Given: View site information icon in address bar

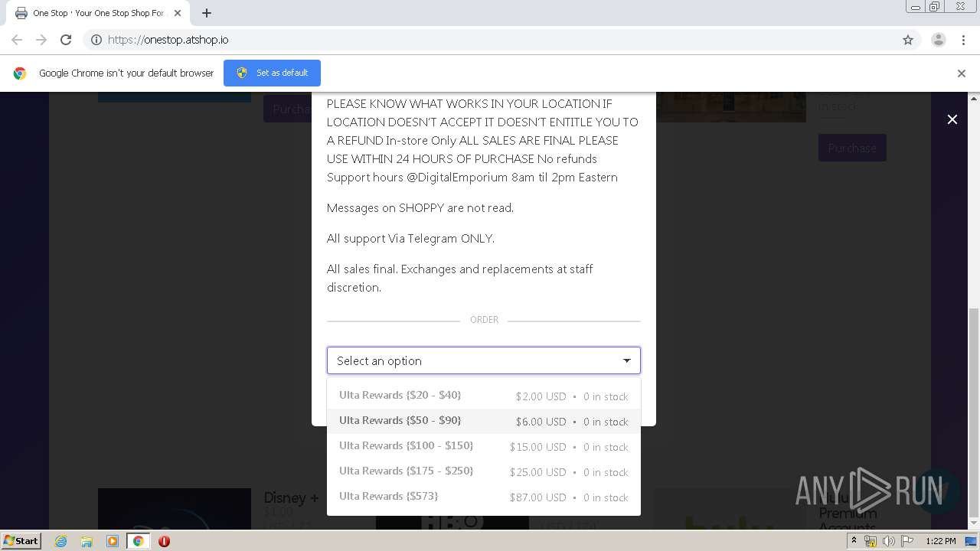Looking at the screenshot, I should tap(96, 40).
